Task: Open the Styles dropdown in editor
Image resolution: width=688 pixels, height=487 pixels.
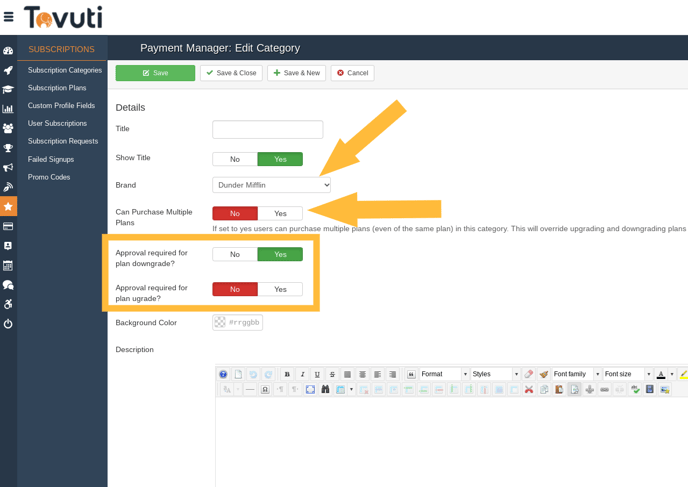Action: [x=495, y=374]
